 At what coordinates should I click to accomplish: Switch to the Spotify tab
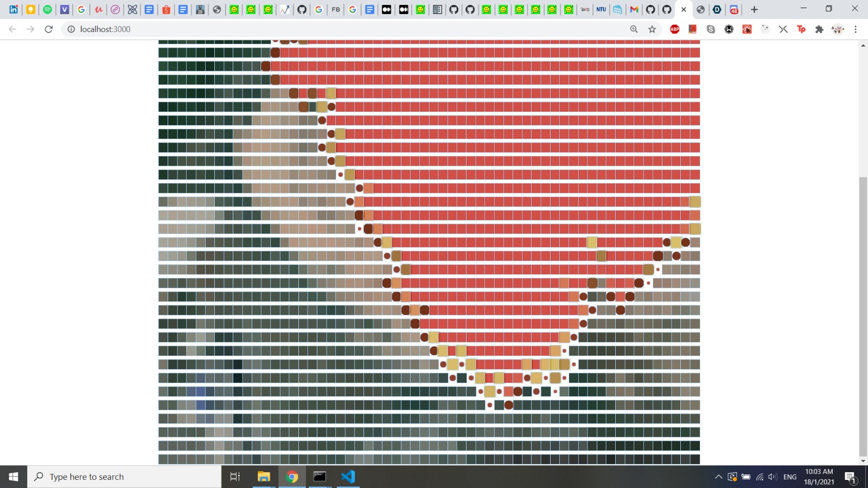click(x=47, y=9)
